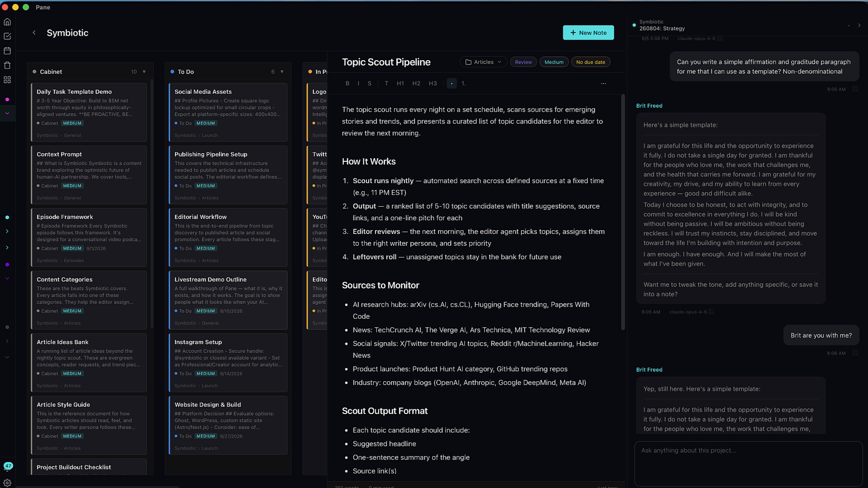
Task: Open the Calendar icon in the sidebar
Action: coord(7,51)
